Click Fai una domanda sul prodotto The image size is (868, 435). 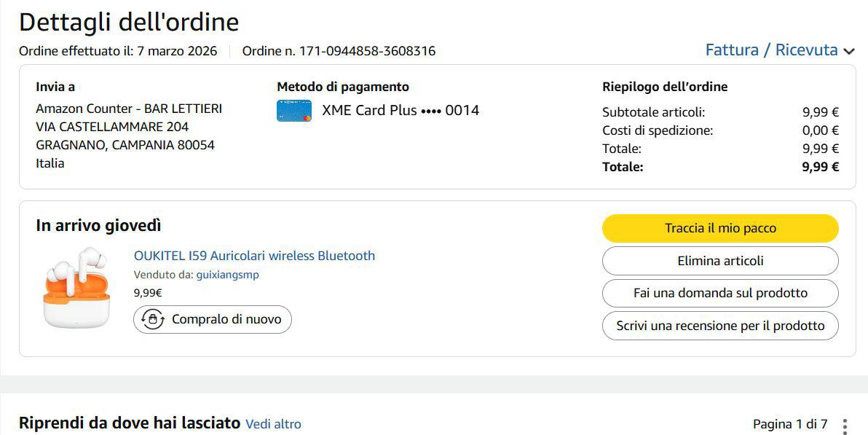pos(720,293)
